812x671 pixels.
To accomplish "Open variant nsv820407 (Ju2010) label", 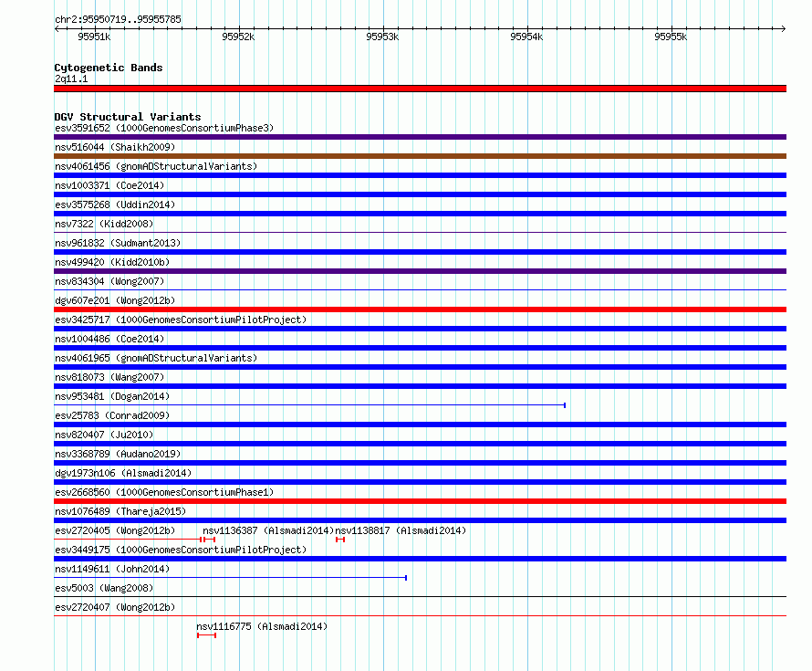I will [104, 435].
